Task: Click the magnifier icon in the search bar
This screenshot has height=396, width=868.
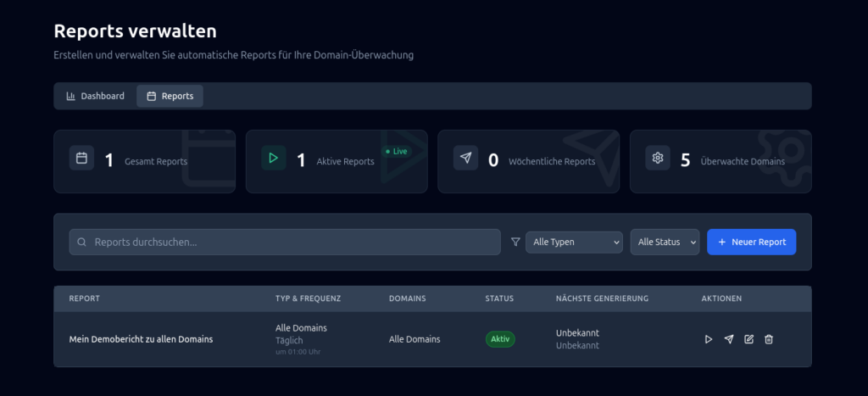Action: pyautogui.click(x=82, y=242)
